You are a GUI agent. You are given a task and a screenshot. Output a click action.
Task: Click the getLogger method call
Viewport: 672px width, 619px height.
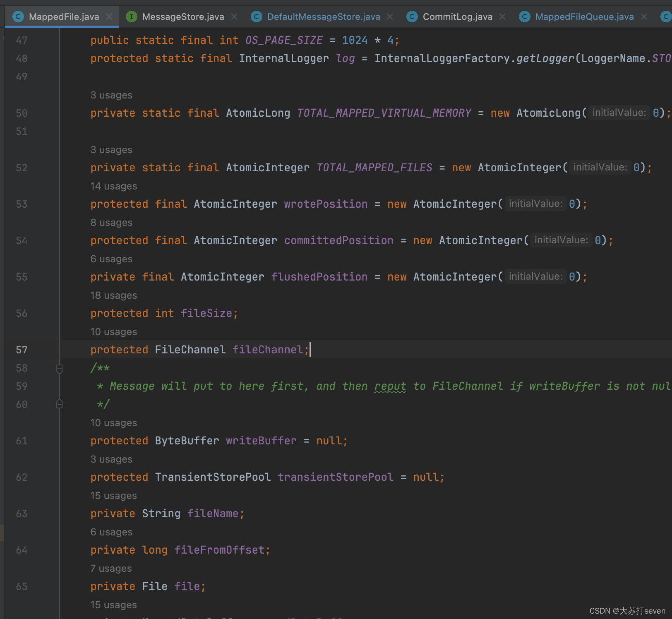[x=545, y=59]
